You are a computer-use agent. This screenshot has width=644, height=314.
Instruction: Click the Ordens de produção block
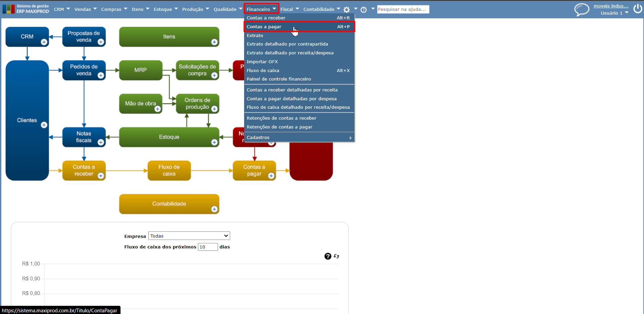click(197, 104)
